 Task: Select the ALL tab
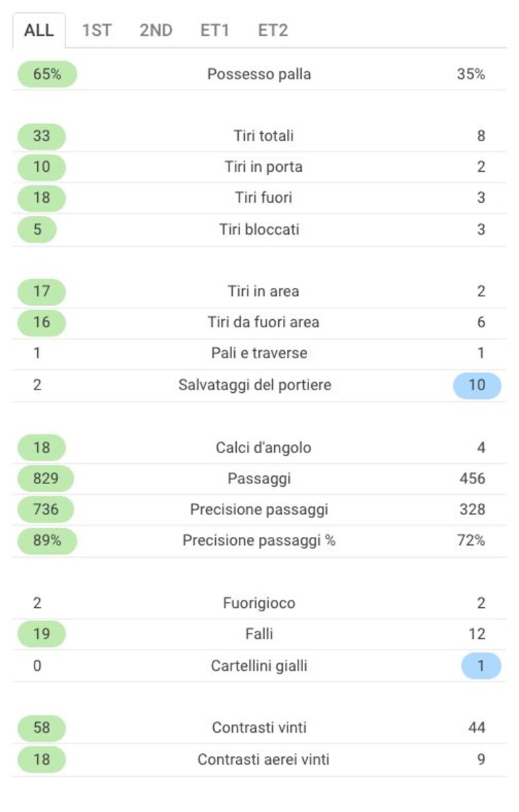(39, 30)
